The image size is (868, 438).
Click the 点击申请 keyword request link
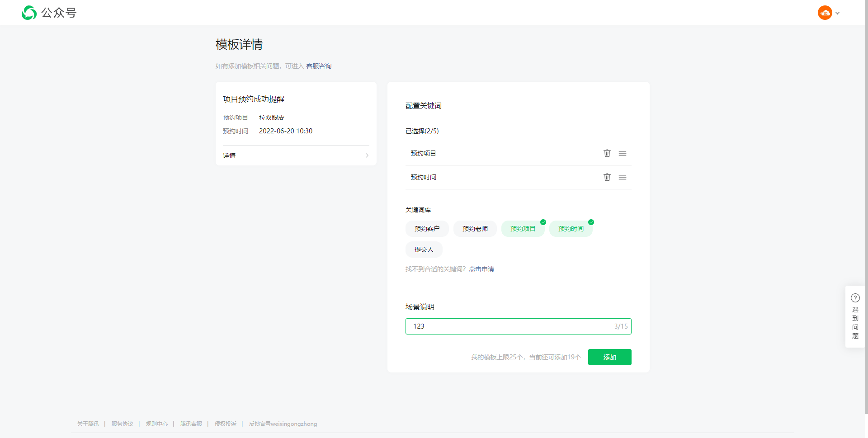(x=481, y=269)
